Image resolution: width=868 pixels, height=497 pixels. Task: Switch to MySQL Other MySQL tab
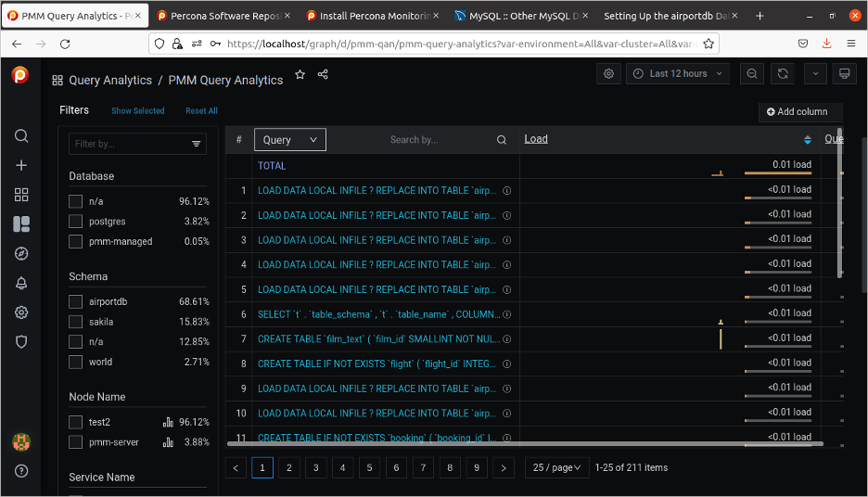point(521,16)
